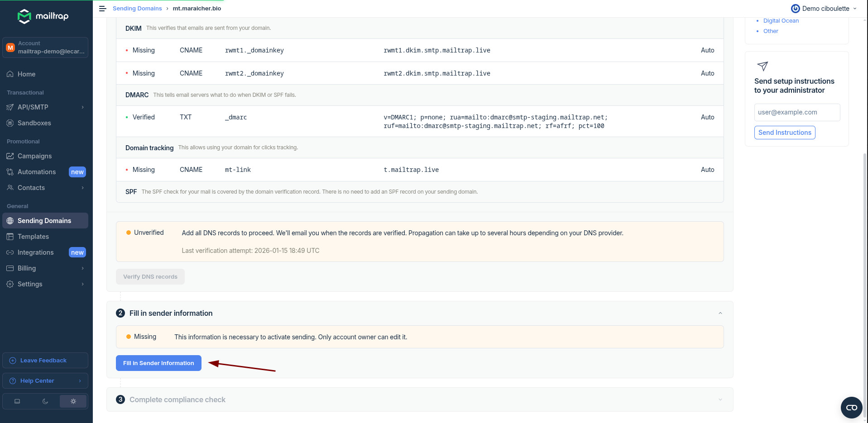Viewport: 868px width, 423px height.
Task: Click the administrator email input field
Action: [797, 112]
